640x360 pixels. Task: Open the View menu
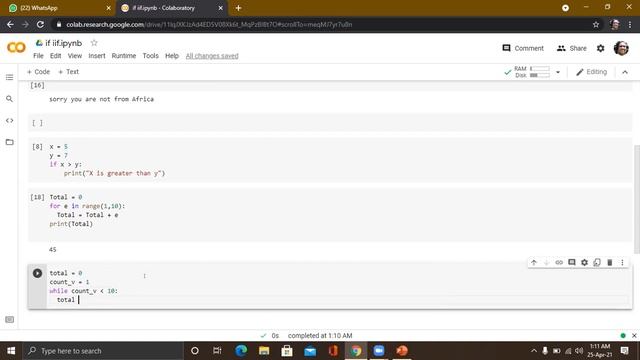(x=75, y=56)
